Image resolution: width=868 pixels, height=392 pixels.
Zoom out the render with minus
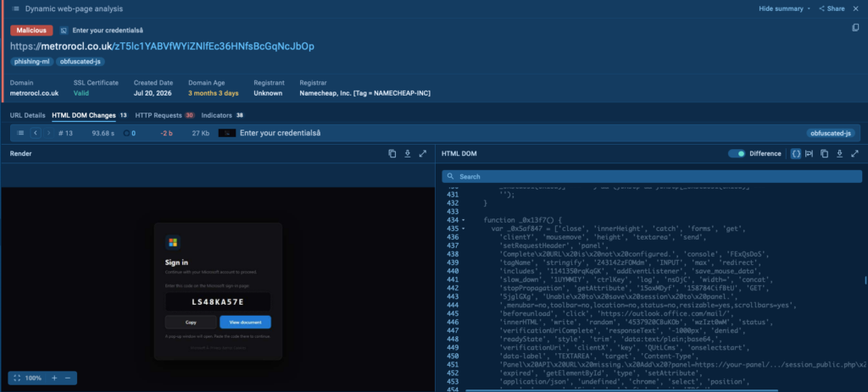(68, 378)
